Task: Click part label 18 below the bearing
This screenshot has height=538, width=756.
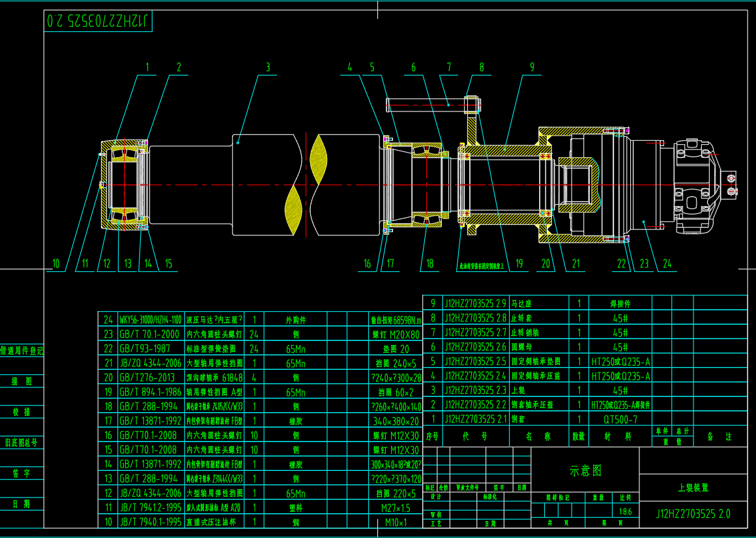Action: pos(429,263)
